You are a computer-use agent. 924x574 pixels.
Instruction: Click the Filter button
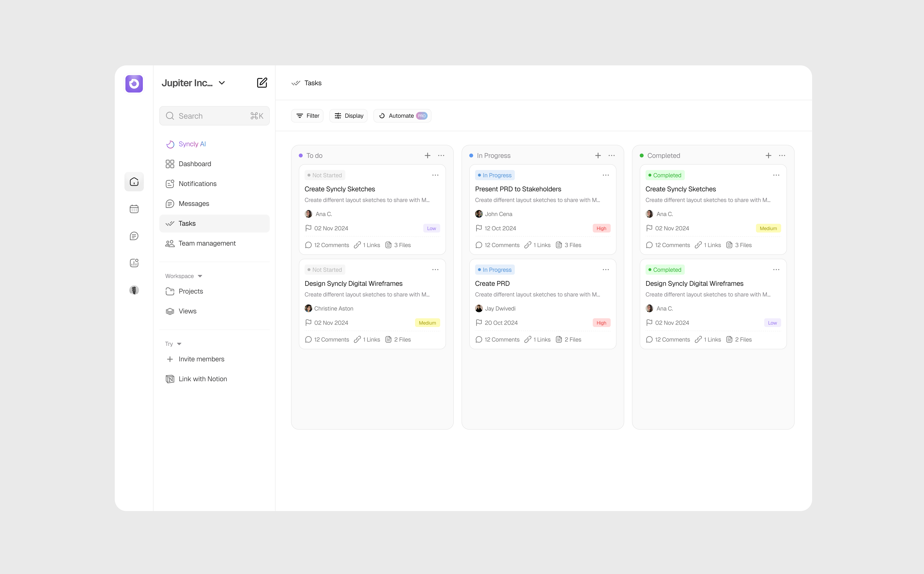click(x=307, y=116)
